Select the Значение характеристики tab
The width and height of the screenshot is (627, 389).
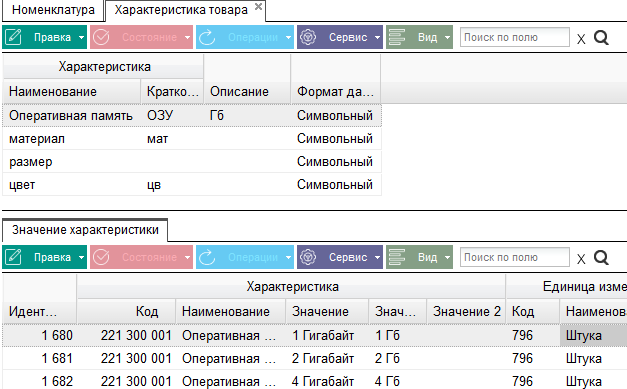85,230
